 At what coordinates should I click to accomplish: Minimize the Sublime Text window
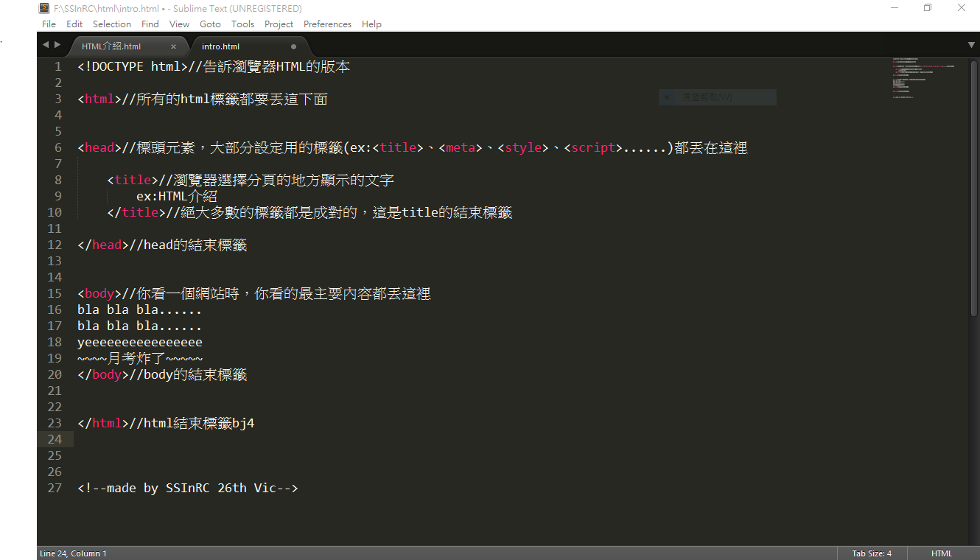tap(895, 8)
